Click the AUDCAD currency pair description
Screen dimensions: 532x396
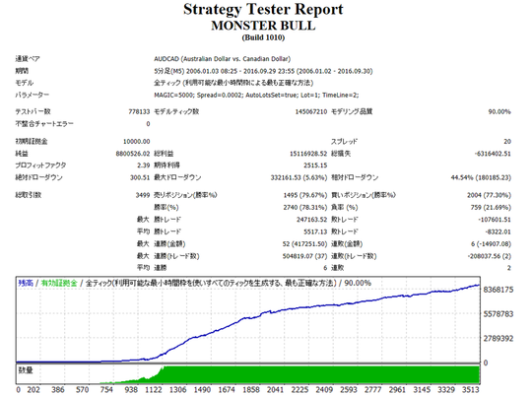click(223, 59)
